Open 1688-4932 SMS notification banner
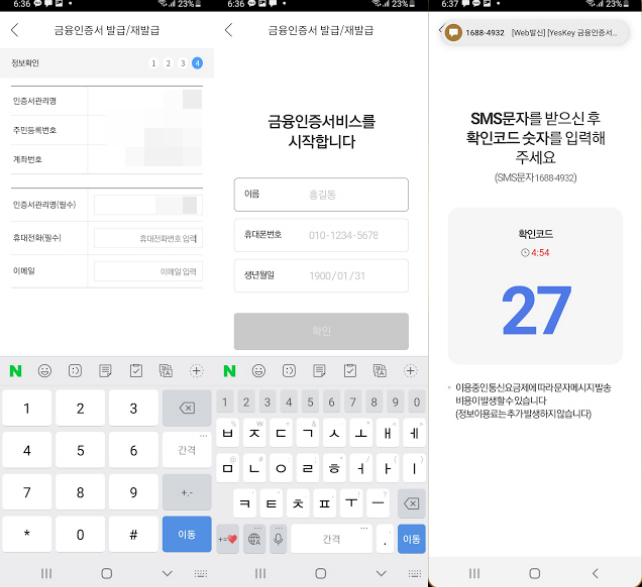642x587 pixels. click(535, 32)
